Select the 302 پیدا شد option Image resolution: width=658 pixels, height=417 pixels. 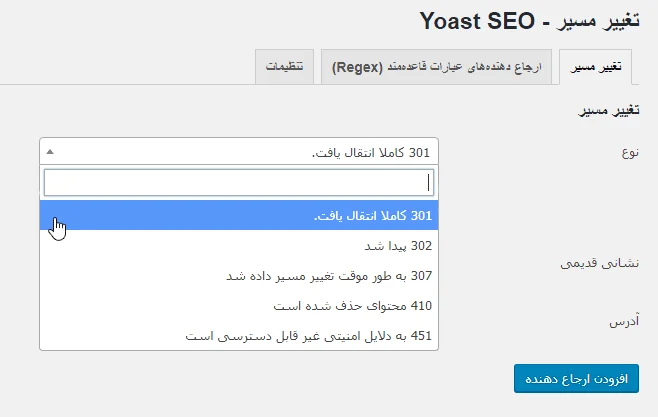239,245
